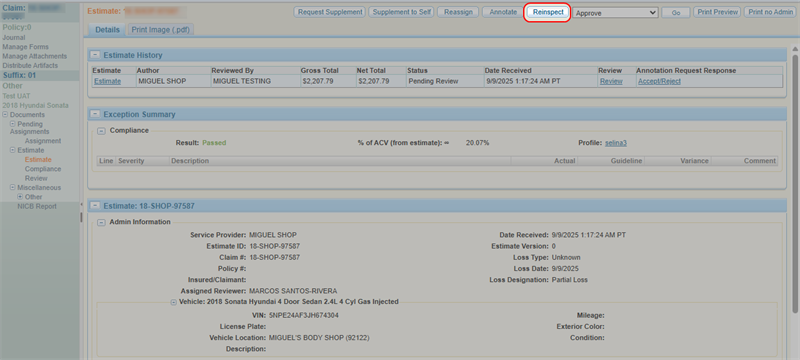This screenshot has height=360, width=800.
Task: Select Suffix: 01 in the sidebar
Action: tap(19, 75)
